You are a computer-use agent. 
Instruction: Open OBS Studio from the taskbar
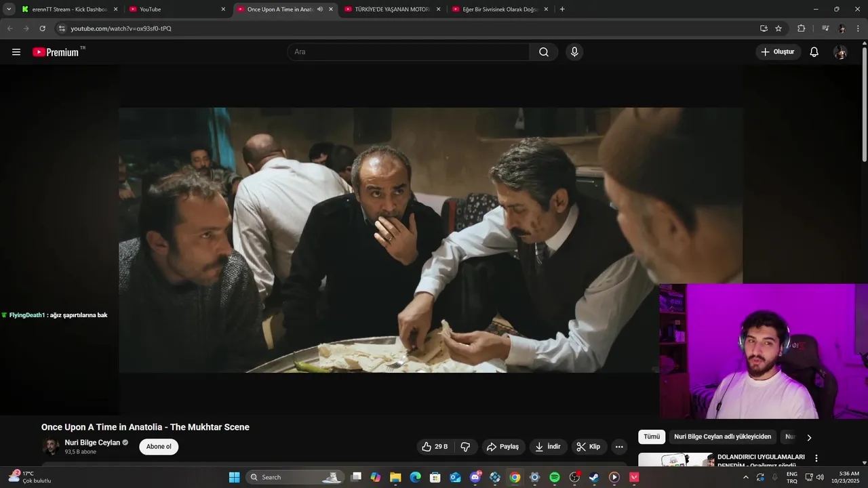574,477
